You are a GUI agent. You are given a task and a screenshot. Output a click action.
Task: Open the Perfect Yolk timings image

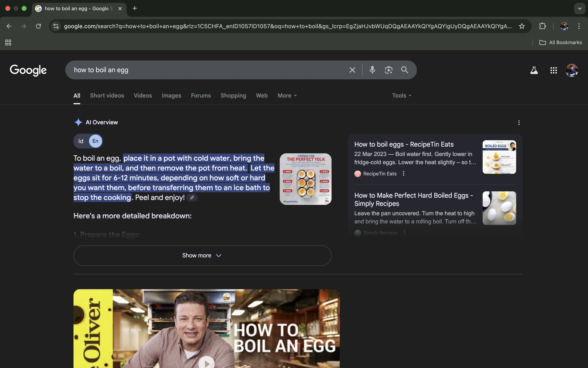(305, 179)
